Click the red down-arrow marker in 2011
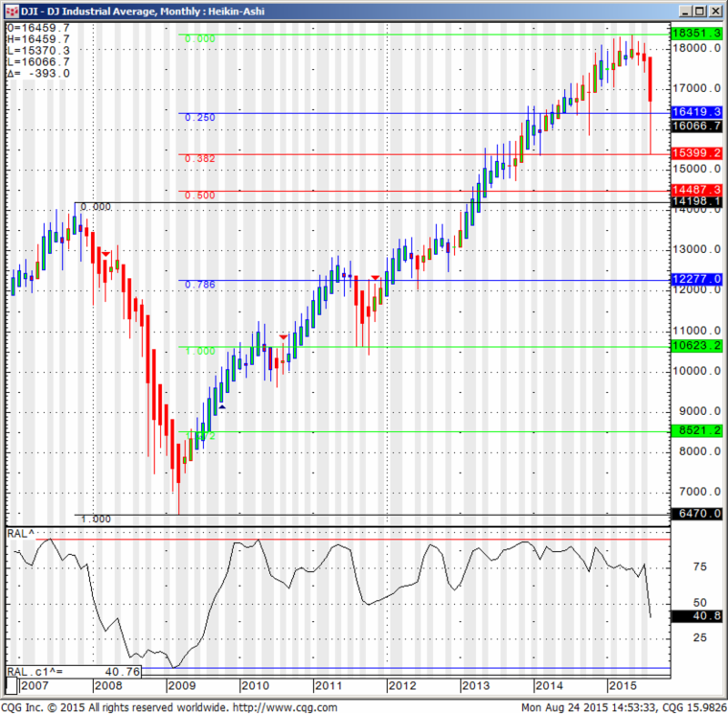Image resolution: width=728 pixels, height=714 pixels. pyautogui.click(x=375, y=278)
